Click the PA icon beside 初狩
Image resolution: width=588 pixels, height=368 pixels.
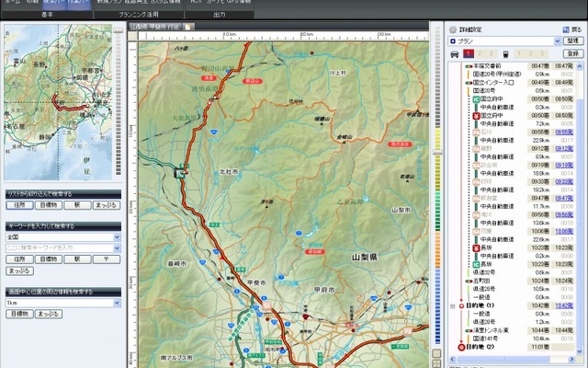pos(476,182)
